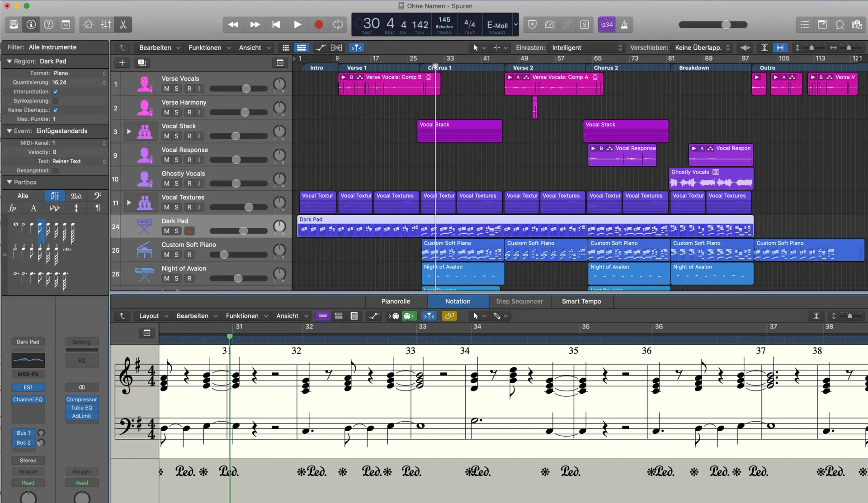This screenshot has height=503, width=868.
Task: Open the Compressor plugin button
Action: coord(81,399)
